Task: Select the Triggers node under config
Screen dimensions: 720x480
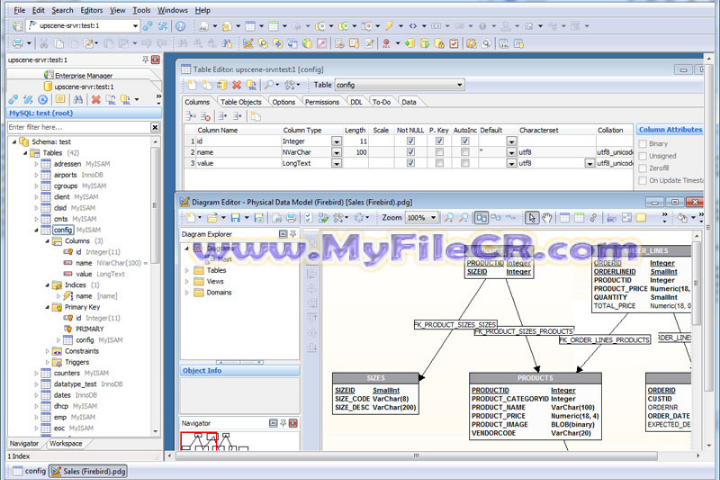Action: point(77,362)
